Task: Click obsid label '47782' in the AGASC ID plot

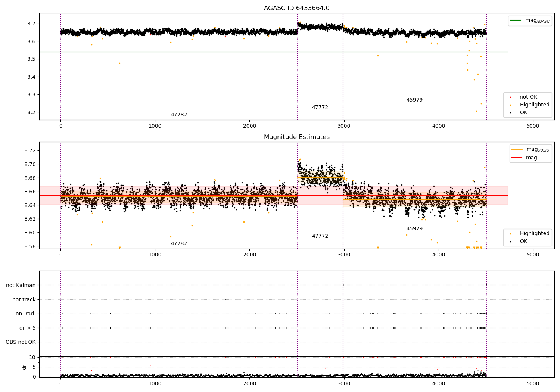Action: (179, 115)
